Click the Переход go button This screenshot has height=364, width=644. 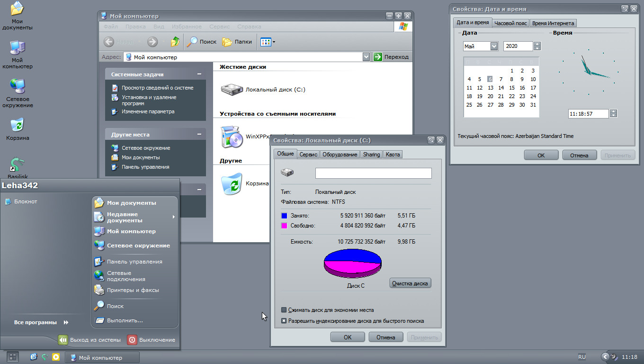click(x=391, y=57)
